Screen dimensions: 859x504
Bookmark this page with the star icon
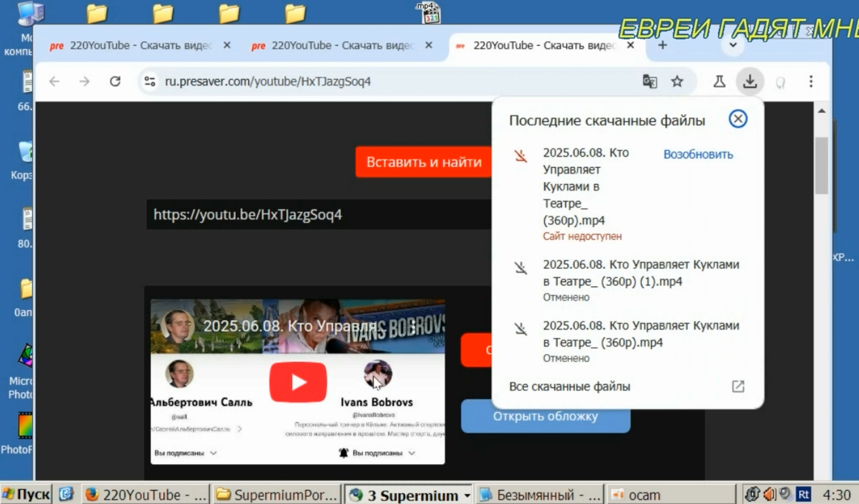(x=677, y=81)
